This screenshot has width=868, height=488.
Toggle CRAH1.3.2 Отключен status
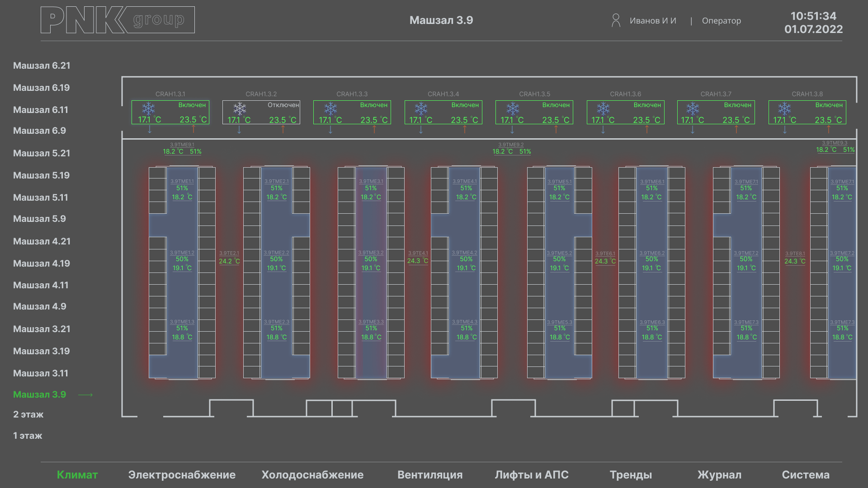click(283, 105)
